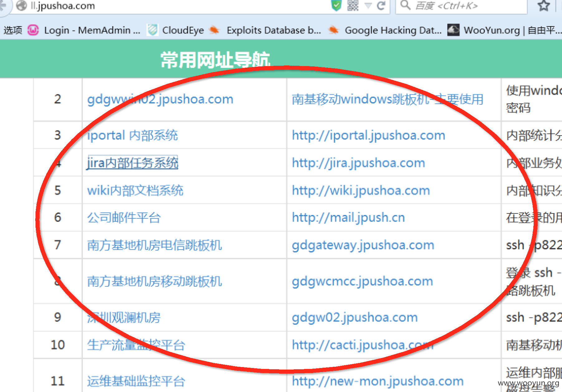This screenshot has height=392, width=562.
Task: Click the search magnifier icon
Action: [x=405, y=5]
